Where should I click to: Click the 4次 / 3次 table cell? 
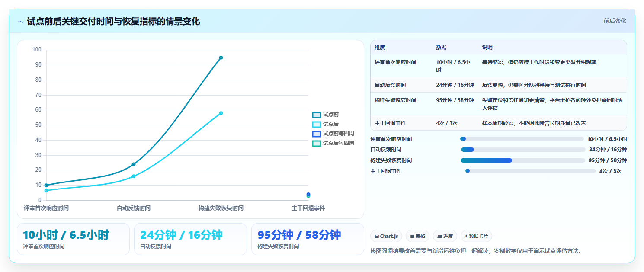447,123
